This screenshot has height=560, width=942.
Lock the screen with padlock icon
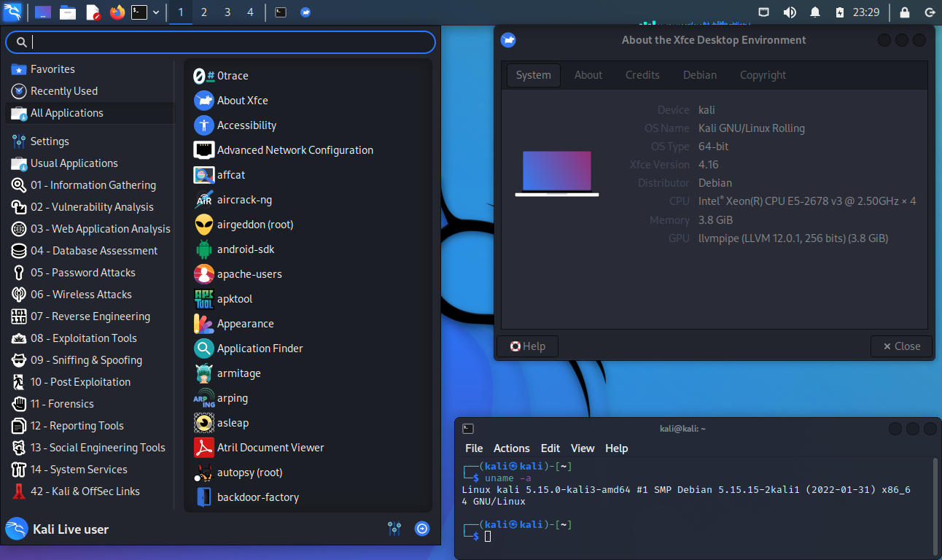pos(905,12)
